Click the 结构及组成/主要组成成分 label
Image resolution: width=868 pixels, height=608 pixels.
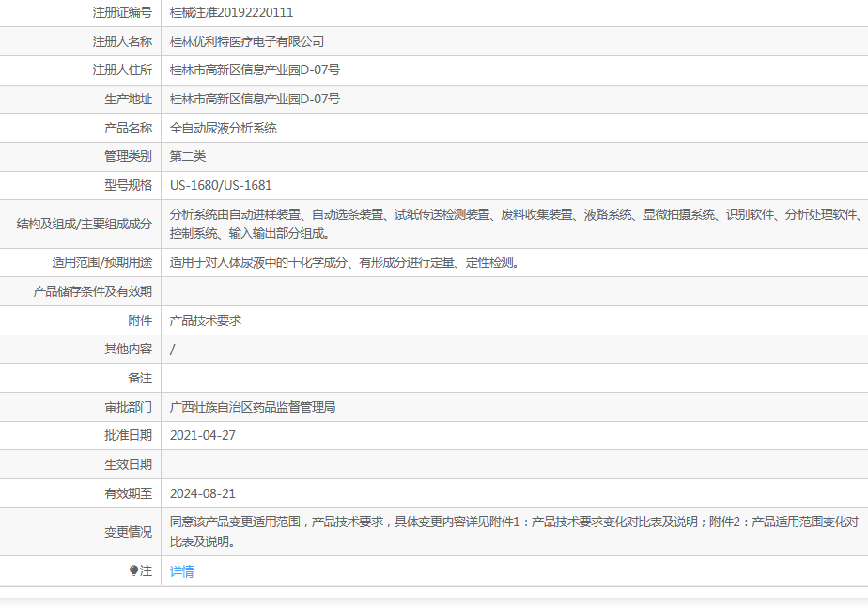coord(85,225)
